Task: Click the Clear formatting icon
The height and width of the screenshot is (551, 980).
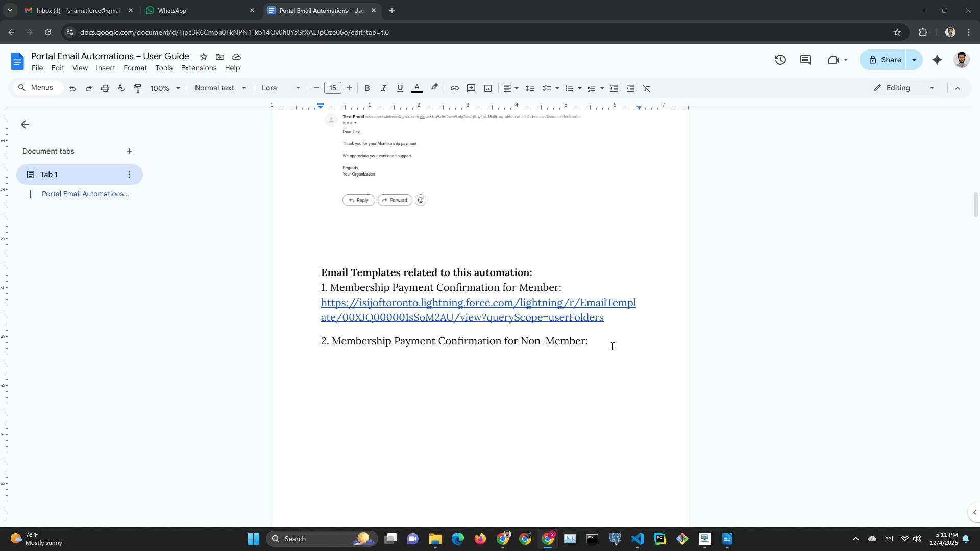Action: coord(647,88)
